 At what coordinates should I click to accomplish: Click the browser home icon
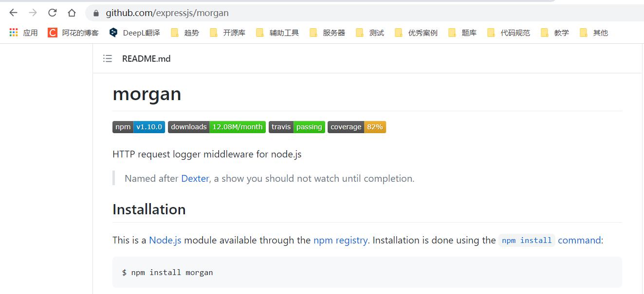pyautogui.click(x=72, y=13)
